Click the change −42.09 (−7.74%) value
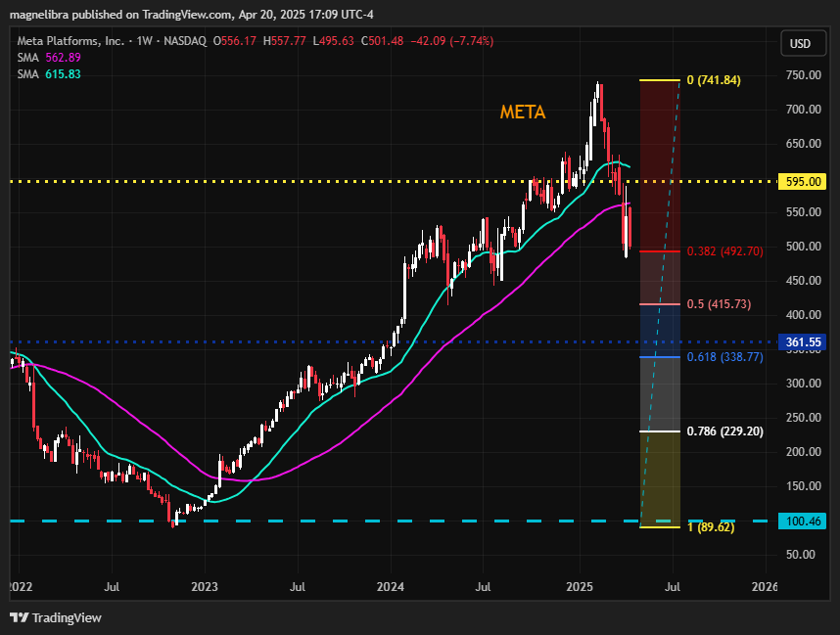 pos(451,41)
